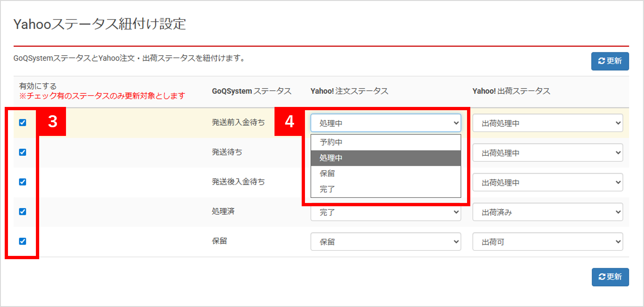Open shipping status dropdown for 発送待ち
This screenshot has height=307, width=644.
pyautogui.click(x=547, y=153)
